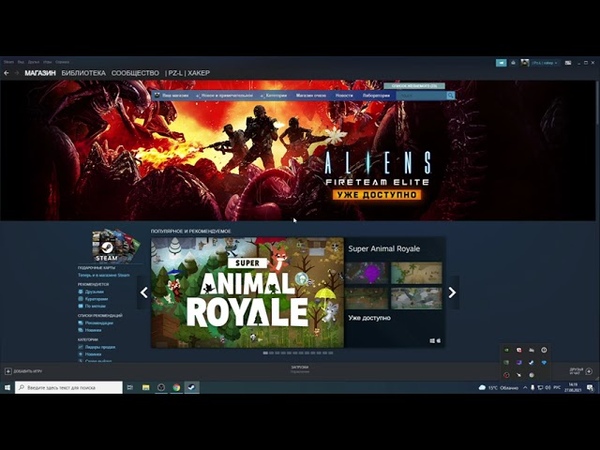600x450 pixels.
Task: Click the NVIDIA icon in tray popup
Action: click(506, 350)
